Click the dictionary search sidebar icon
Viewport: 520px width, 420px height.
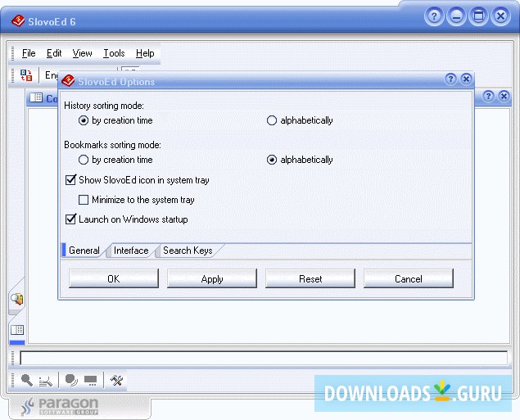[x=16, y=299]
